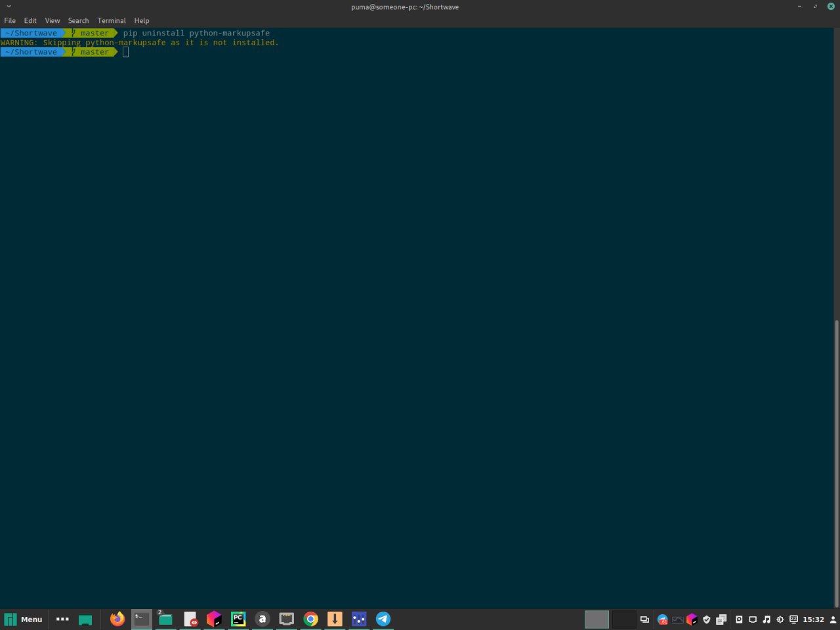Screen dimensions: 840x630
Task: Open Telegram from the taskbar
Action: point(383,619)
